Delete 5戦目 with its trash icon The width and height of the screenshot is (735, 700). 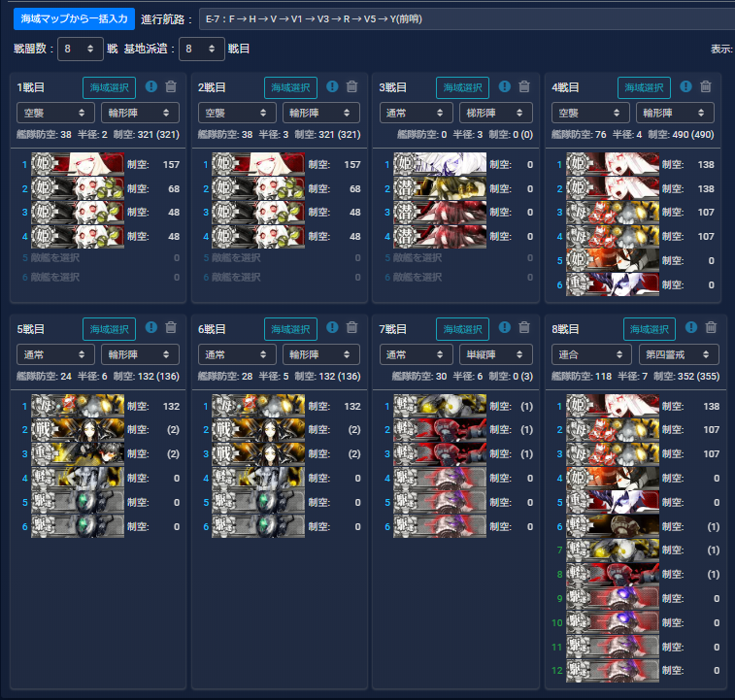(x=171, y=328)
